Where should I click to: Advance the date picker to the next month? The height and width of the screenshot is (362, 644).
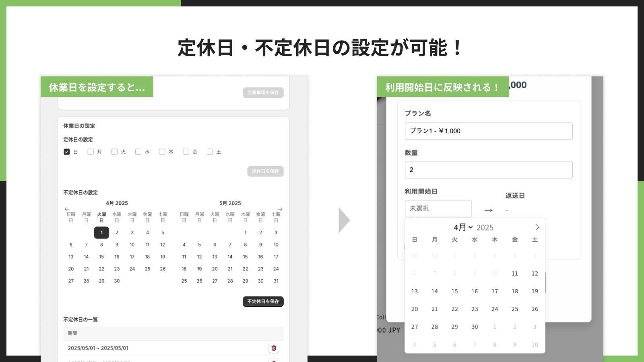pos(537,227)
